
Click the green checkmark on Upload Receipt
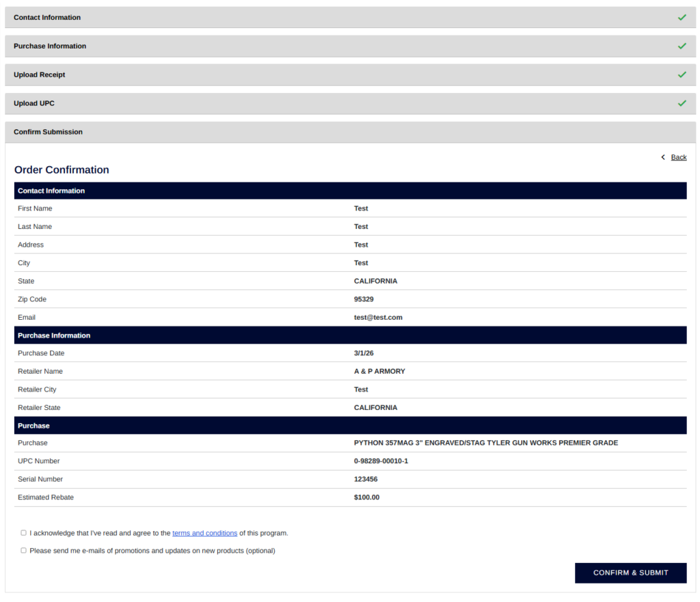[682, 74]
